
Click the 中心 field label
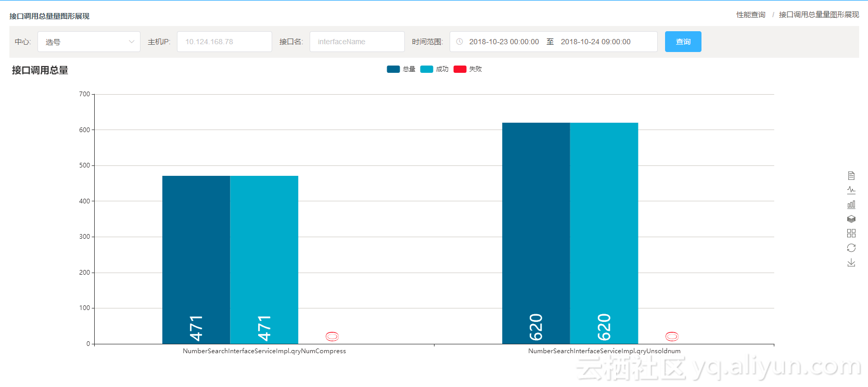click(22, 42)
